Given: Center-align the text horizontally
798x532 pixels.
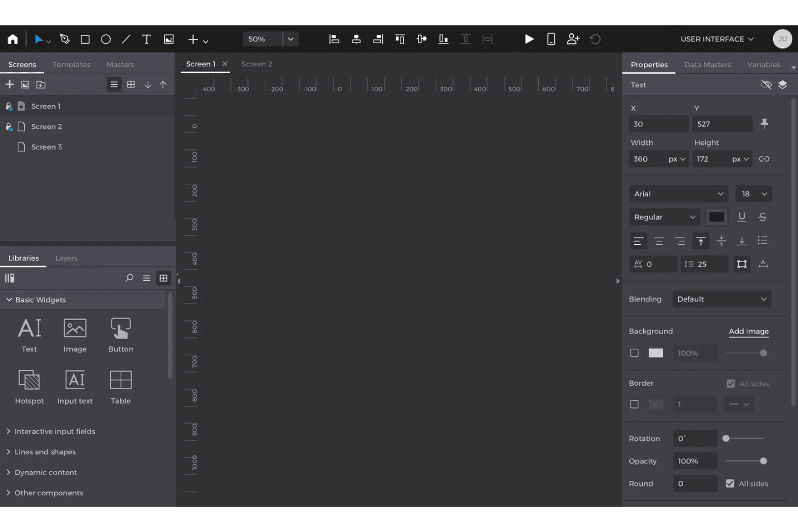Looking at the screenshot, I should pos(659,241).
